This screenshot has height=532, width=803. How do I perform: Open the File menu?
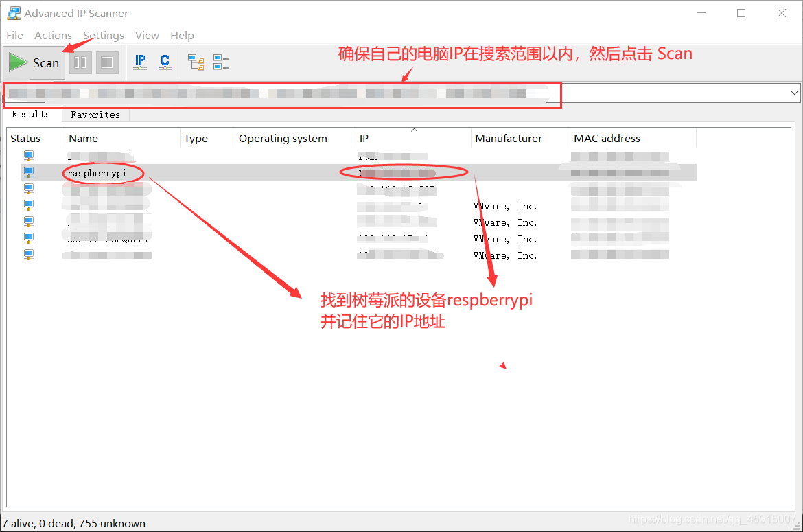[x=15, y=35]
